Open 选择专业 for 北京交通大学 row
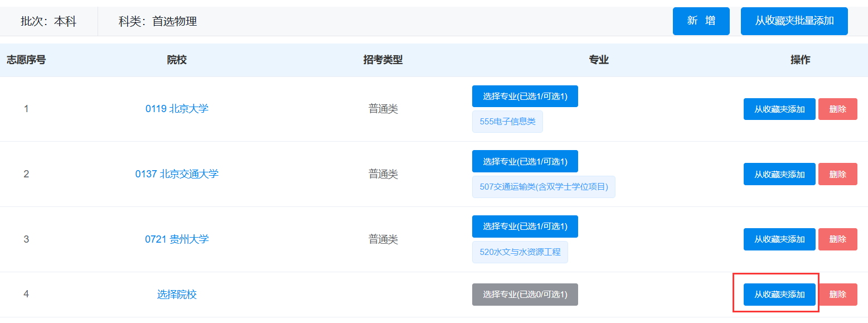The width and height of the screenshot is (868, 323). [525, 161]
